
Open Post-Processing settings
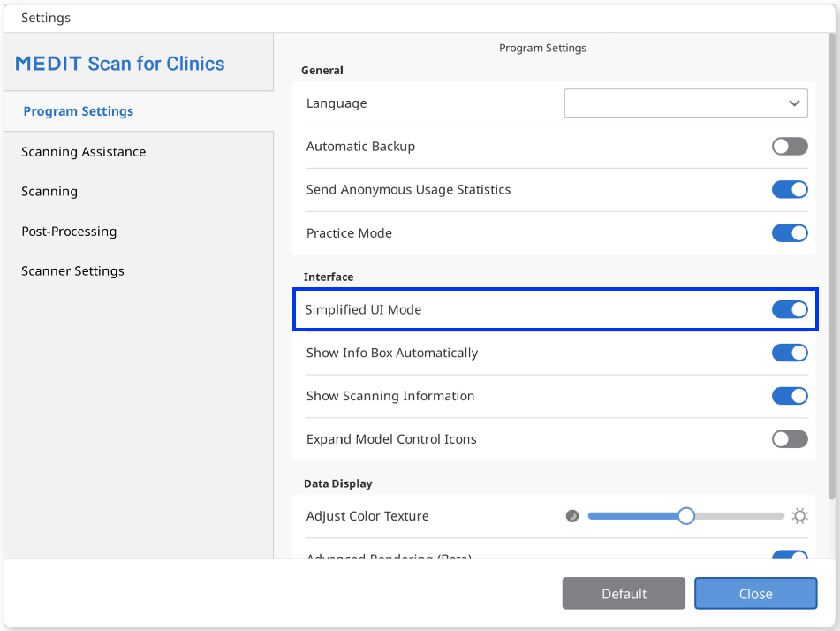(x=69, y=232)
